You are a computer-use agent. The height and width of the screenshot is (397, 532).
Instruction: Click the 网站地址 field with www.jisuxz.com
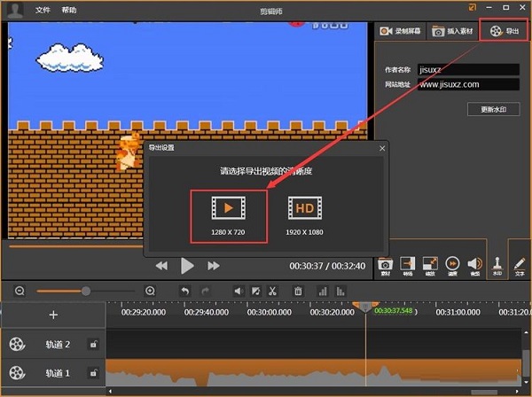point(468,84)
